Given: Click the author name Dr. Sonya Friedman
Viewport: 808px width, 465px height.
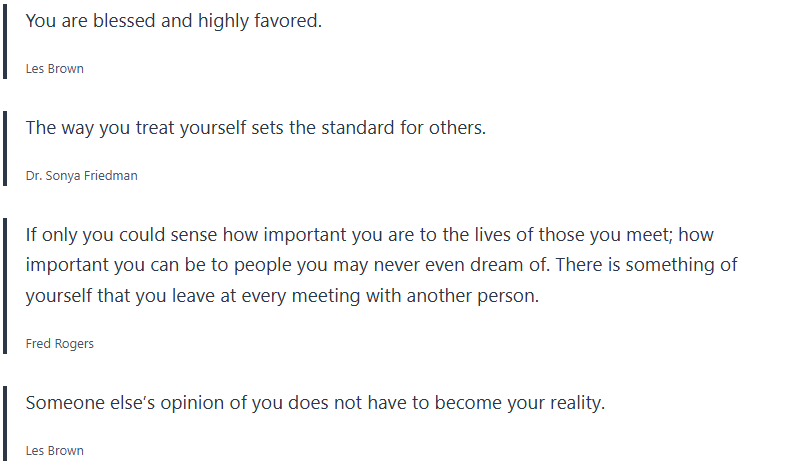Looking at the screenshot, I should point(82,176).
